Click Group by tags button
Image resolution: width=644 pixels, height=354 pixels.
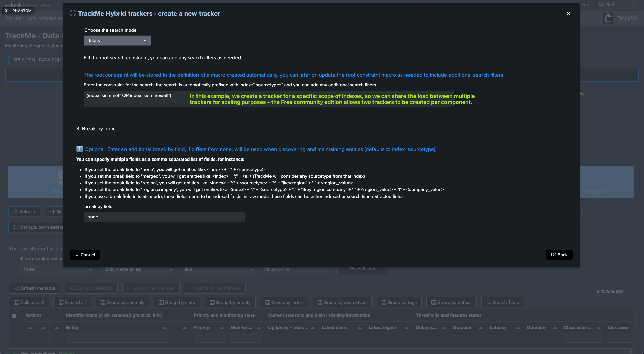tap(399, 302)
